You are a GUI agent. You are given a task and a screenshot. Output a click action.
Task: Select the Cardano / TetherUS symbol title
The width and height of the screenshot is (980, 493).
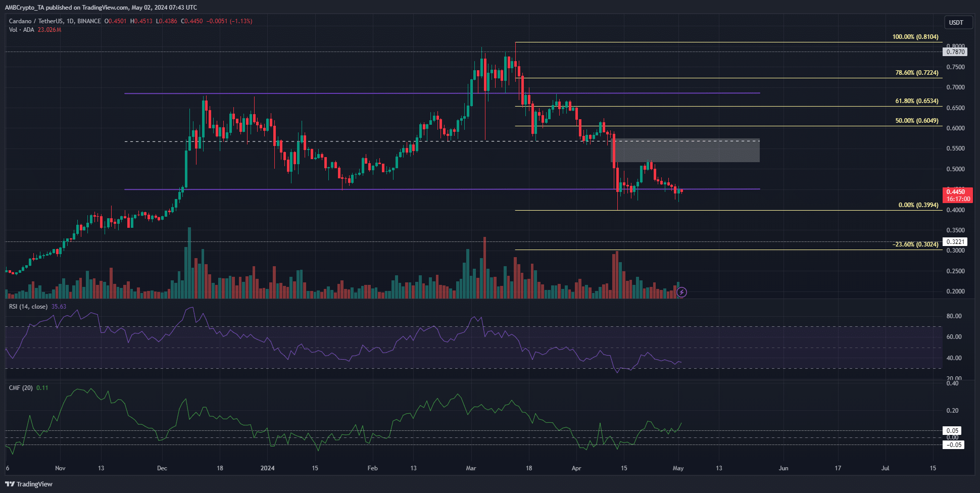[55, 21]
